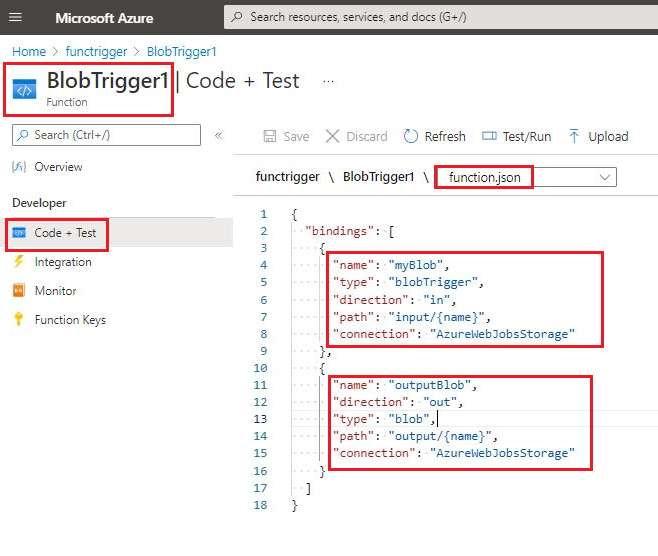The image size is (658, 556).
Task: Click the "bindings" key on line 2
Action: click(339, 231)
